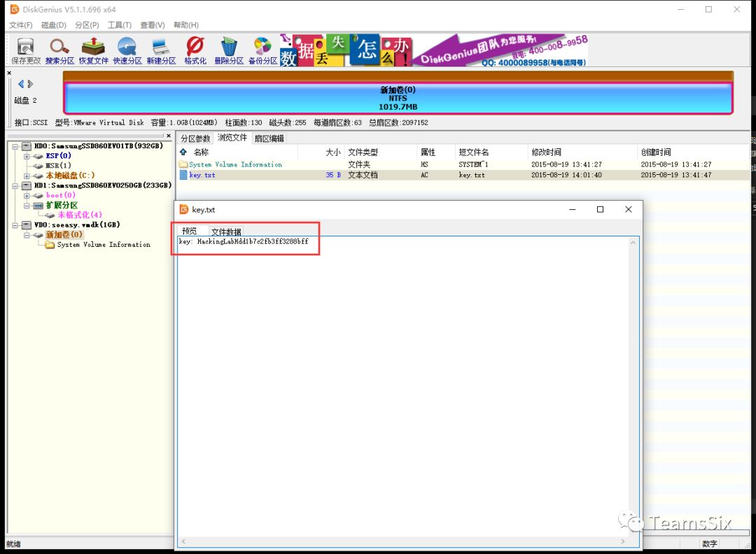
Task: Select the File Data (文件数据) tab
Action: click(x=226, y=232)
